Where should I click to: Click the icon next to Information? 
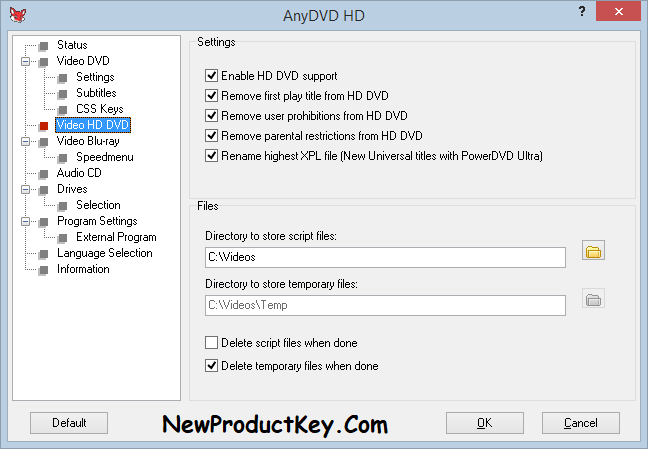pos(43,269)
